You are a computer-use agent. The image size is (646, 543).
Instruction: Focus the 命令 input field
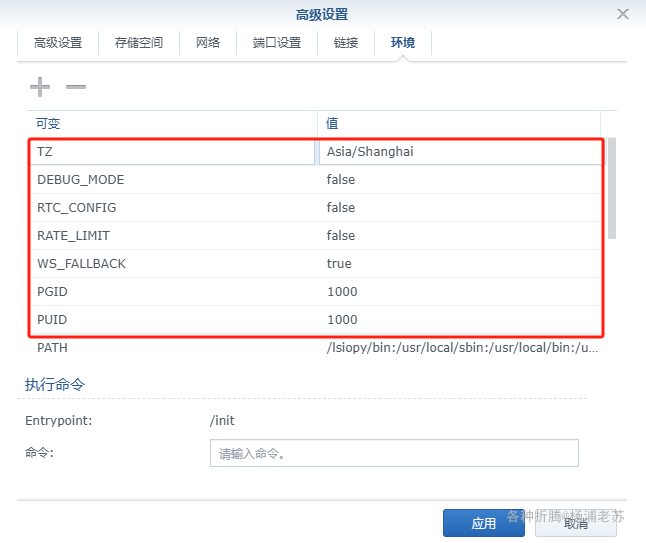coord(394,453)
